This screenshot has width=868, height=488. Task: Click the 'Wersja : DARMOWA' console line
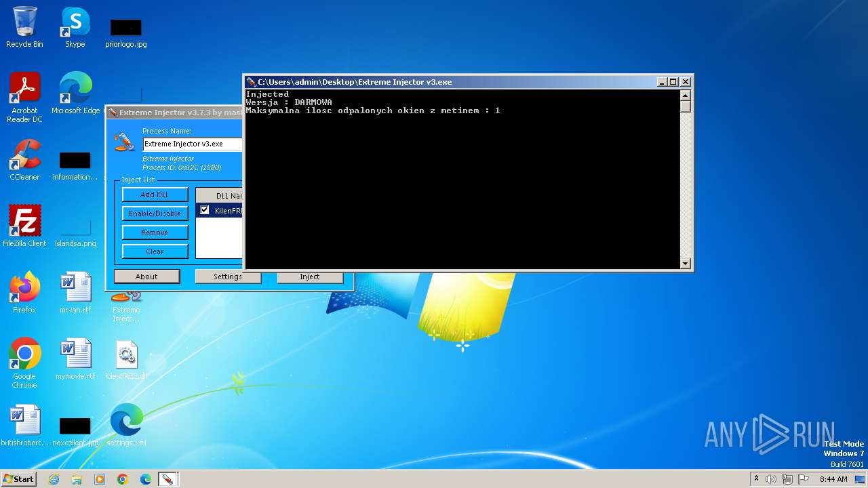[289, 102]
